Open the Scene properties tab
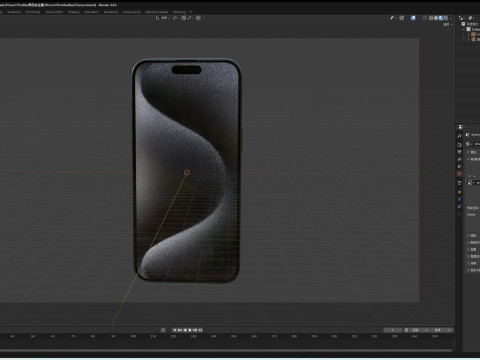 [459, 166]
